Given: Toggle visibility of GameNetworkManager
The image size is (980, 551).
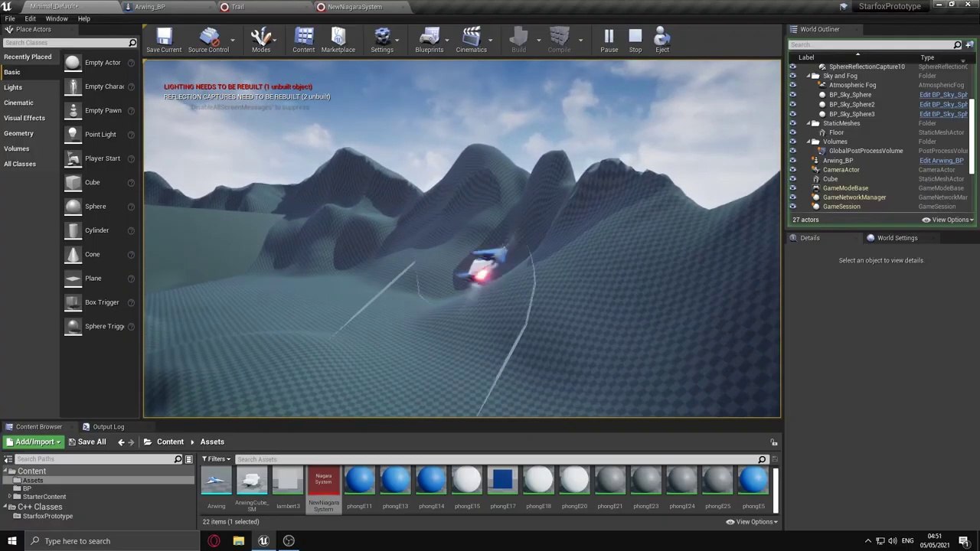Looking at the screenshot, I should (792, 197).
